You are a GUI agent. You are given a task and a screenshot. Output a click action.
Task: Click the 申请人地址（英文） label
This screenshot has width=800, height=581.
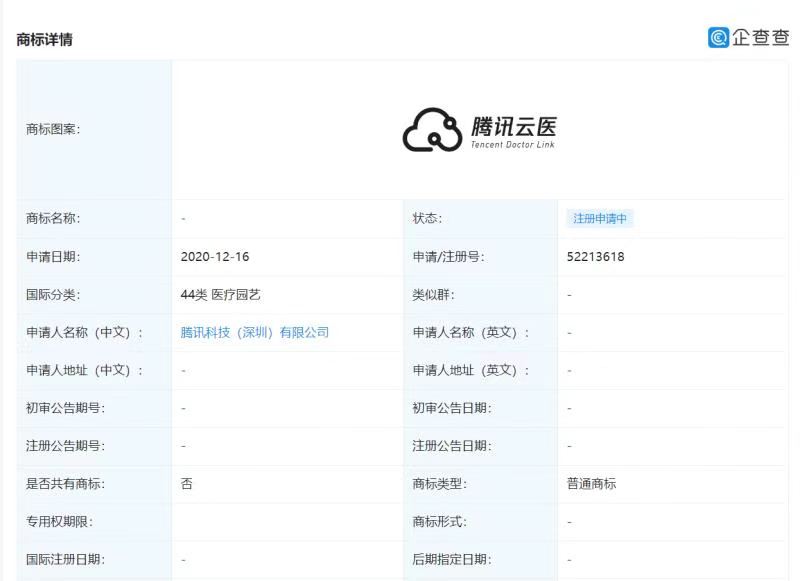point(470,370)
